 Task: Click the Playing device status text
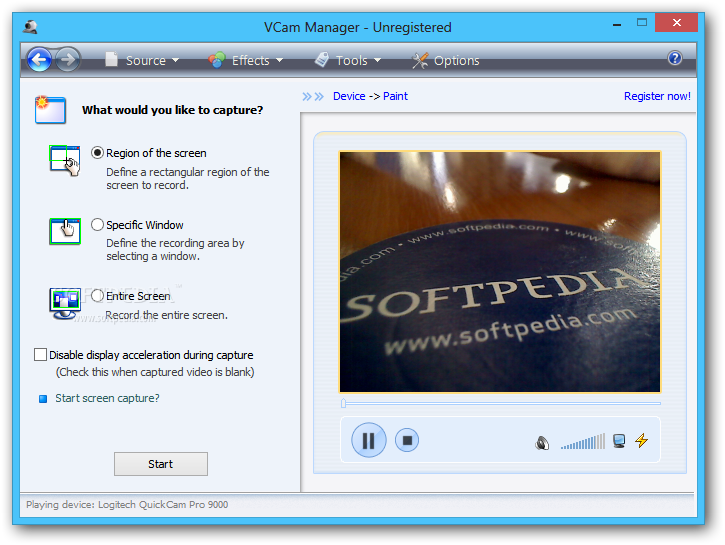click(127, 504)
